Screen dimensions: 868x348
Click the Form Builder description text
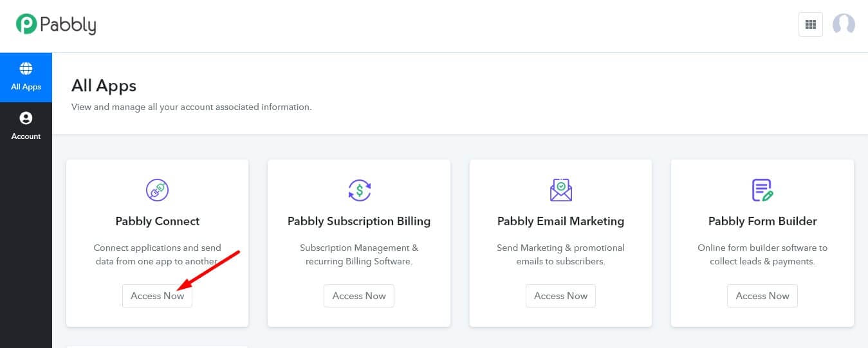pyautogui.click(x=762, y=254)
